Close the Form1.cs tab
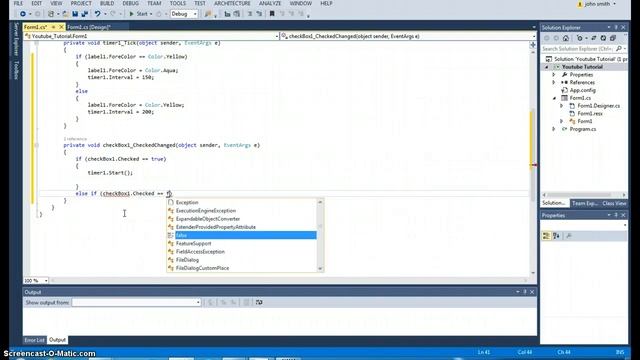Viewport: 640px width, 360px height. tap(61, 27)
